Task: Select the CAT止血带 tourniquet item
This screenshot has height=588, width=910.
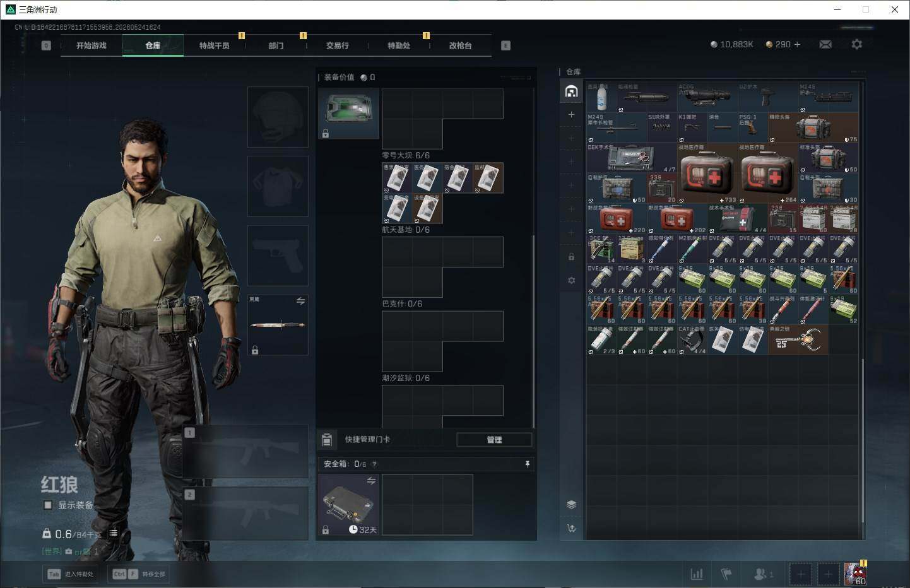Action: pyautogui.click(x=692, y=340)
